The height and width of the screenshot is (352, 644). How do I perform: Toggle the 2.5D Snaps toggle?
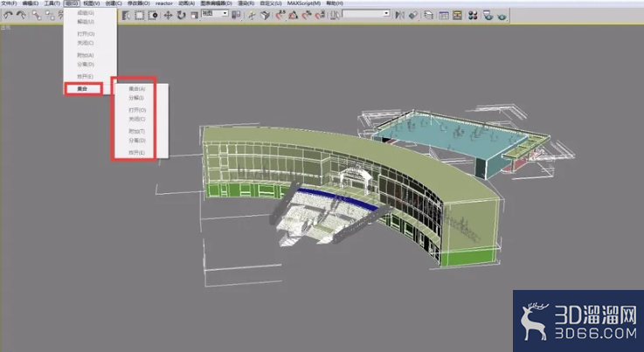point(280,15)
